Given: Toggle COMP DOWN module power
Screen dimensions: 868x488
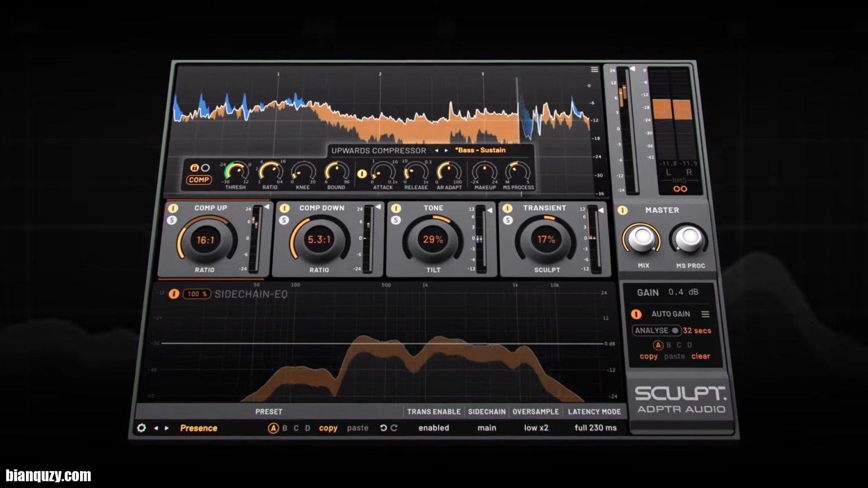Looking at the screenshot, I should click(x=285, y=208).
